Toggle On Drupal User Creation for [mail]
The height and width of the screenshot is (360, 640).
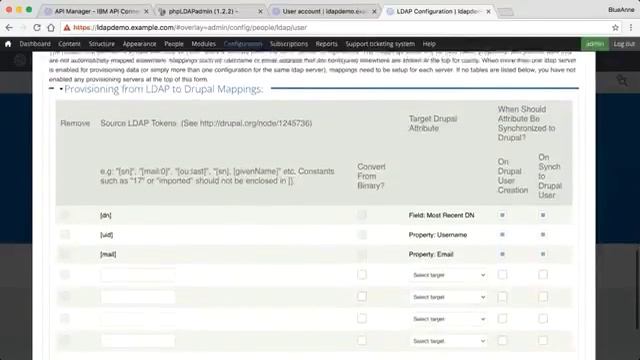click(502, 254)
